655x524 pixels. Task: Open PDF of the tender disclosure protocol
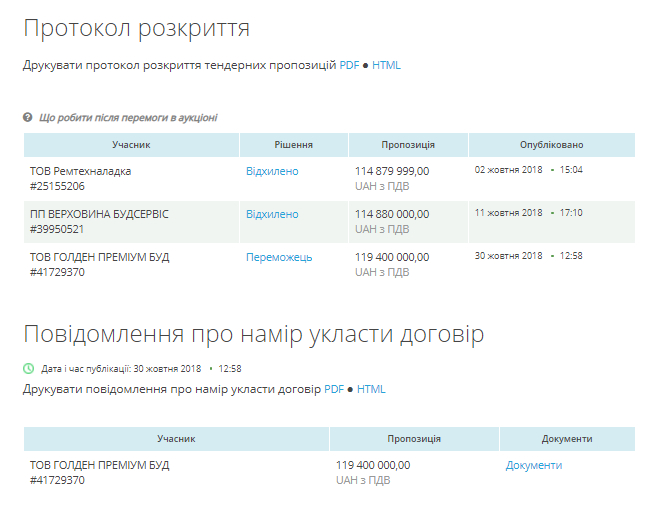click(349, 65)
